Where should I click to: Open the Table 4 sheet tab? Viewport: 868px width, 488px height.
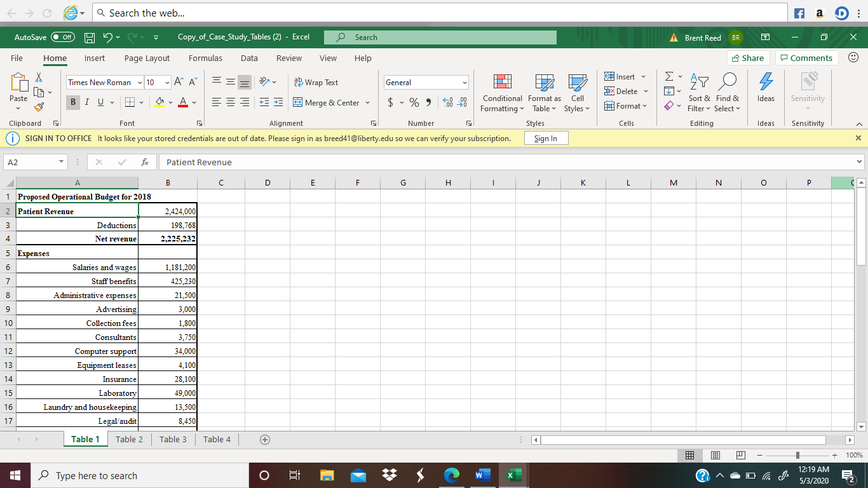217,439
